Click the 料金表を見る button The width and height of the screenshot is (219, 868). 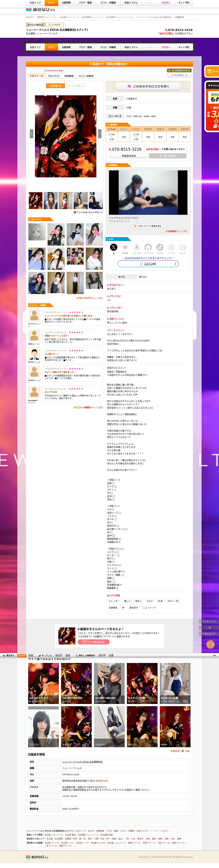click(129, 156)
